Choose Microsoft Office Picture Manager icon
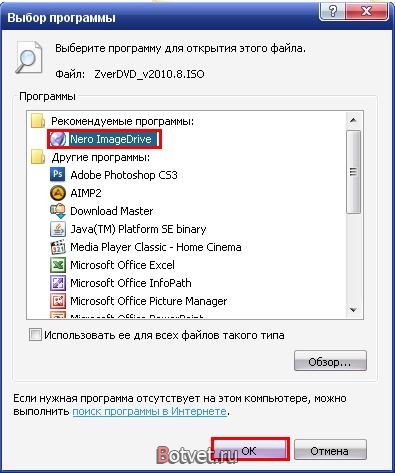 (x=57, y=301)
